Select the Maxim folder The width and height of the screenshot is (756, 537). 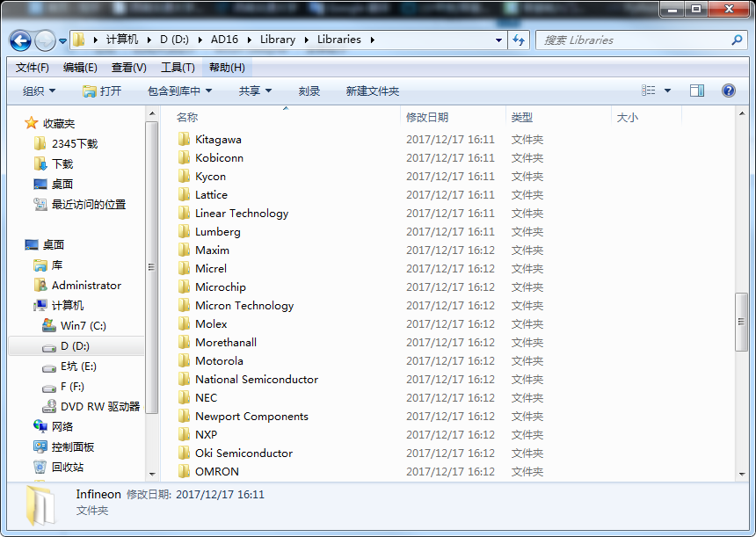pyautogui.click(x=203, y=250)
